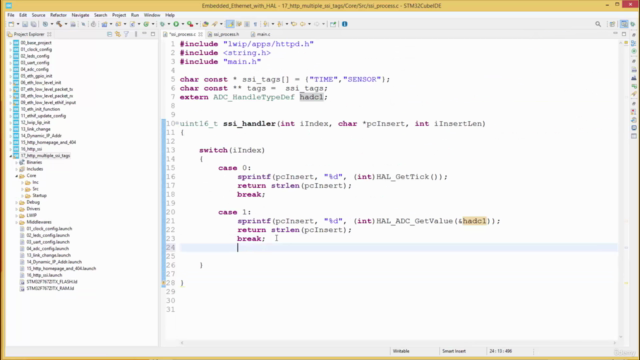Screen dimensions: 640x360
Task: Click the warning marker beside line 28
Action: point(163,282)
